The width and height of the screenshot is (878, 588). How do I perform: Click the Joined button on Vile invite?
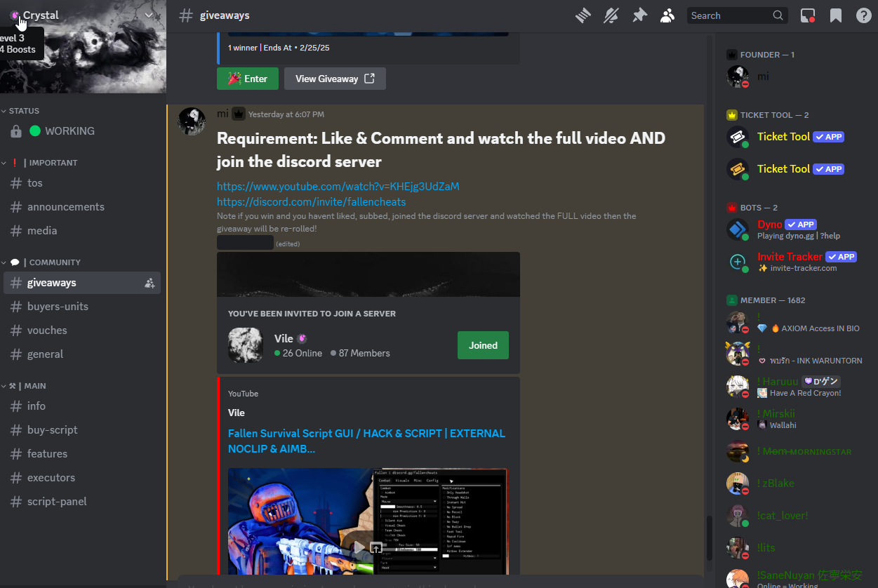(483, 345)
